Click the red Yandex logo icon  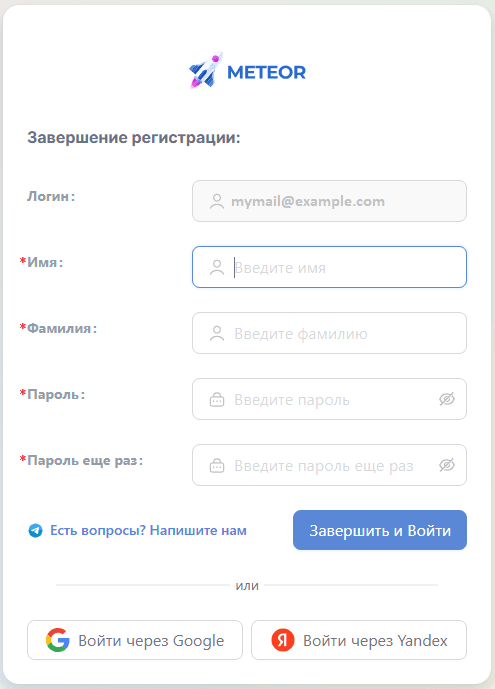282,640
